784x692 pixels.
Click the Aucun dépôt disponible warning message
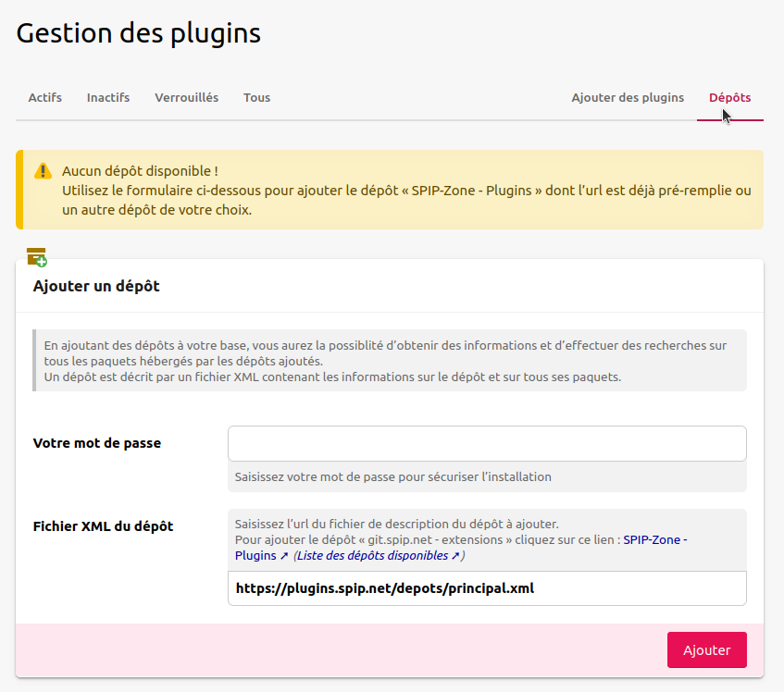click(139, 171)
